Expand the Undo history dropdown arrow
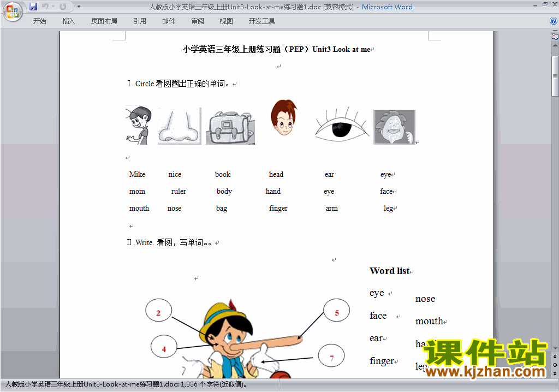The height and width of the screenshot is (392, 559). (53, 7)
